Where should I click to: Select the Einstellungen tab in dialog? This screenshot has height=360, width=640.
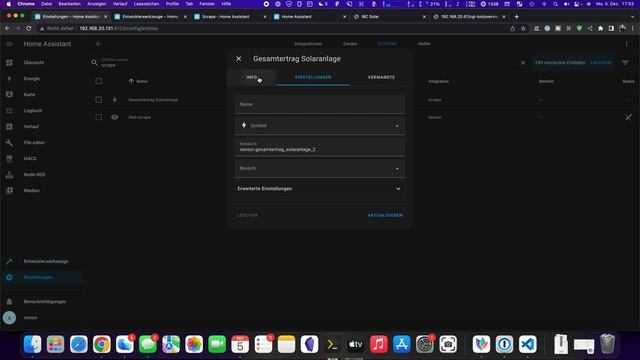point(313,77)
